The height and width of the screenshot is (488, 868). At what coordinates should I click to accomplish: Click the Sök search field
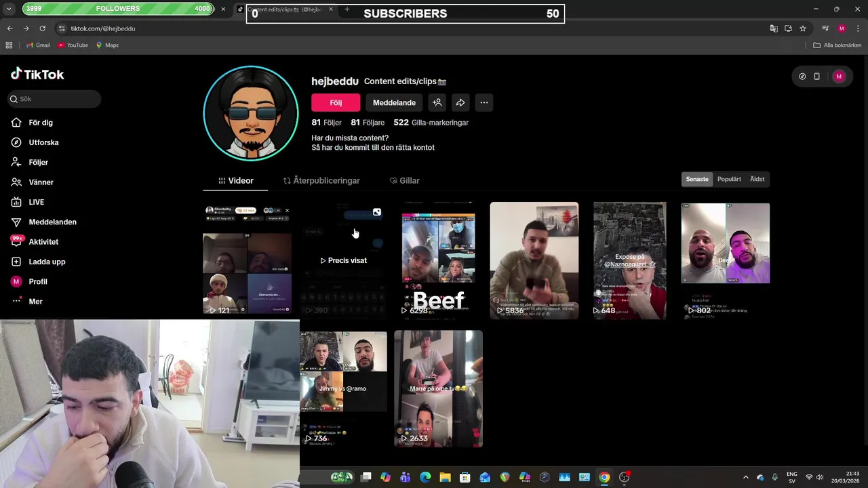(x=54, y=99)
